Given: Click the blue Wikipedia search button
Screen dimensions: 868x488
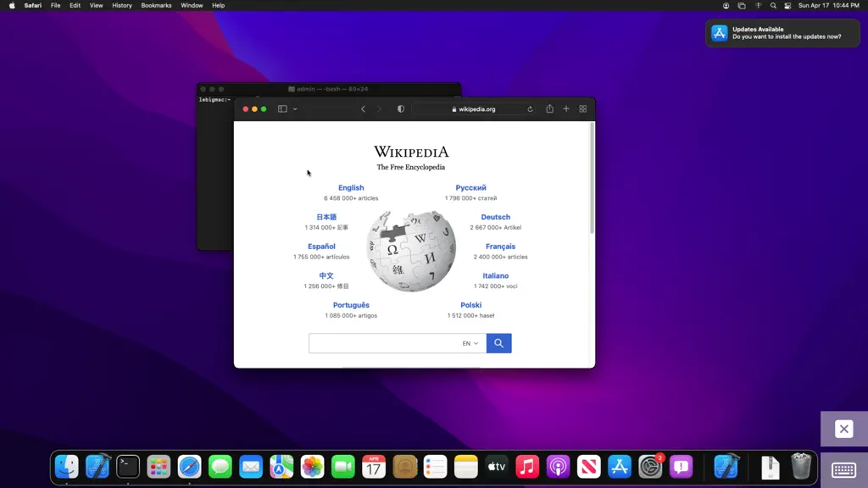Looking at the screenshot, I should pyautogui.click(x=498, y=343).
